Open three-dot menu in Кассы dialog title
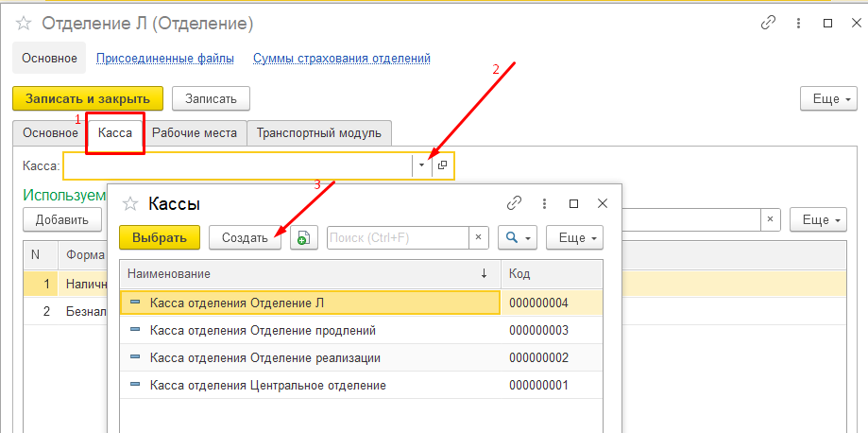Image resolution: width=868 pixels, height=433 pixels. [544, 203]
